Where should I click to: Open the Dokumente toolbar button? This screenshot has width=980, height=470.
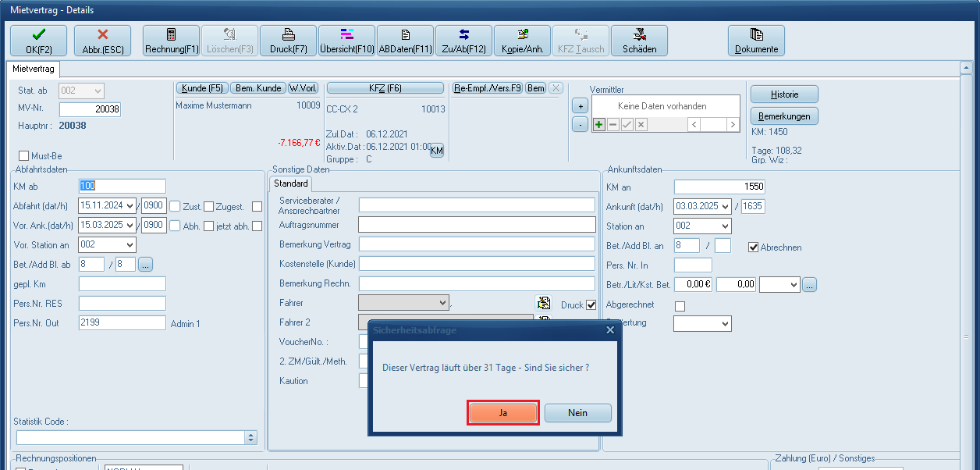coord(756,41)
